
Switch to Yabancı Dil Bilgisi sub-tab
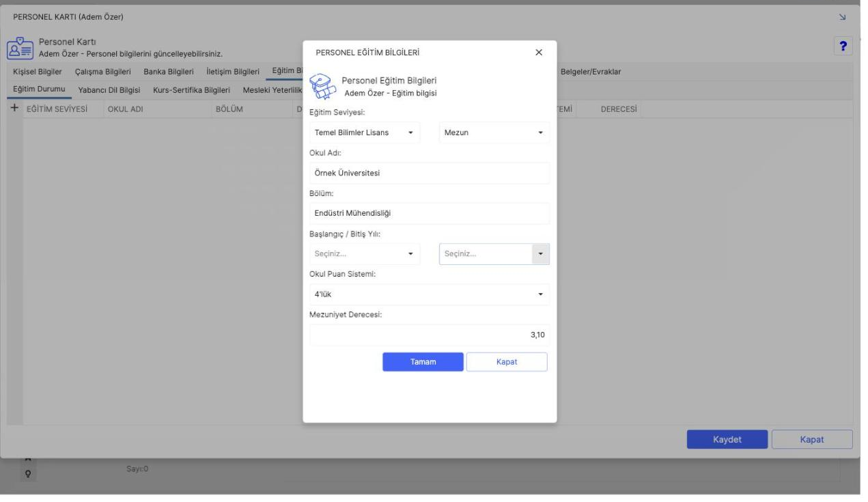pos(109,90)
